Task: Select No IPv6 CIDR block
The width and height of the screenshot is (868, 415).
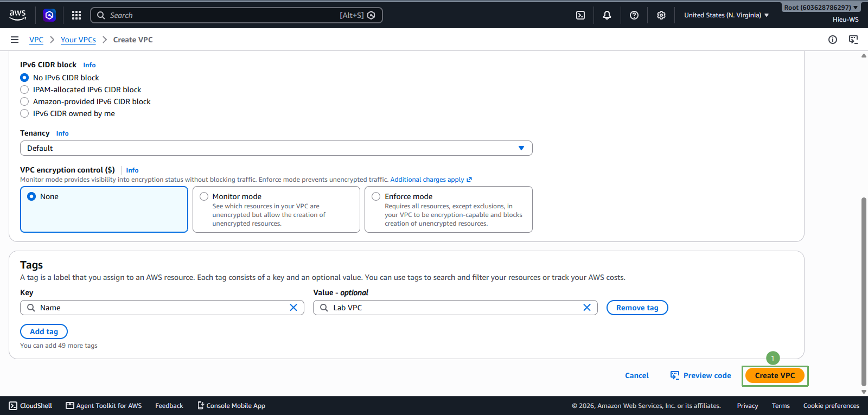Action: click(x=24, y=78)
